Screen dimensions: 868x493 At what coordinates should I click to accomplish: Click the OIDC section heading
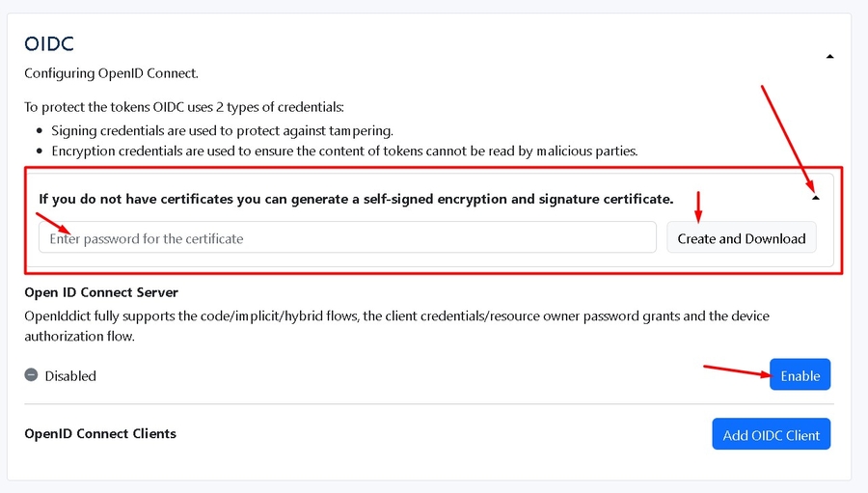[x=49, y=44]
